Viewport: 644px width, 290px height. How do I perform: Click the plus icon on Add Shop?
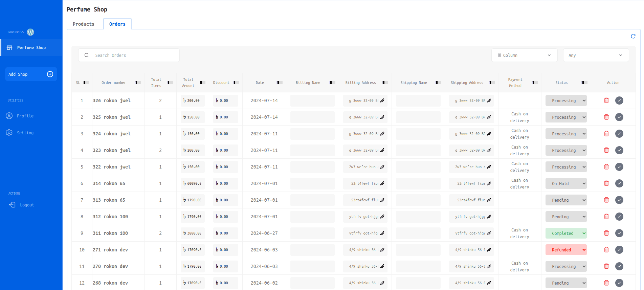50,74
